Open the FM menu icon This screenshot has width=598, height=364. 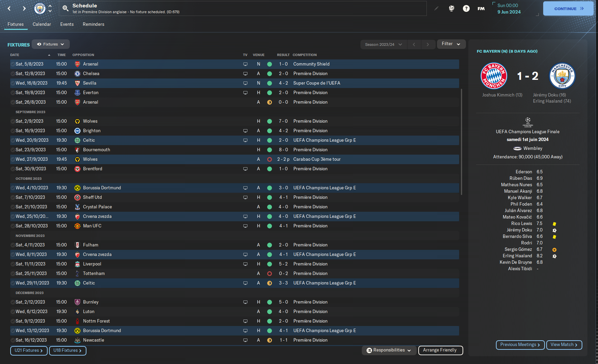tap(481, 8)
